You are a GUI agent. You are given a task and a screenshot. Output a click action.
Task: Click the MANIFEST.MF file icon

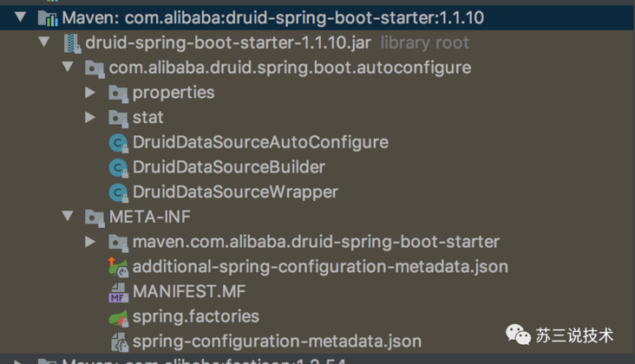(x=119, y=292)
